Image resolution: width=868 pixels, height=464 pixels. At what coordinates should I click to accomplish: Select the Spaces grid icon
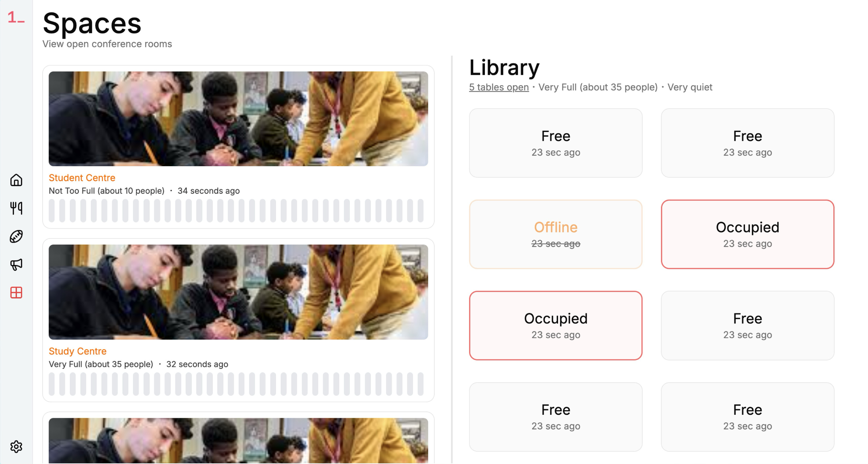click(x=16, y=292)
